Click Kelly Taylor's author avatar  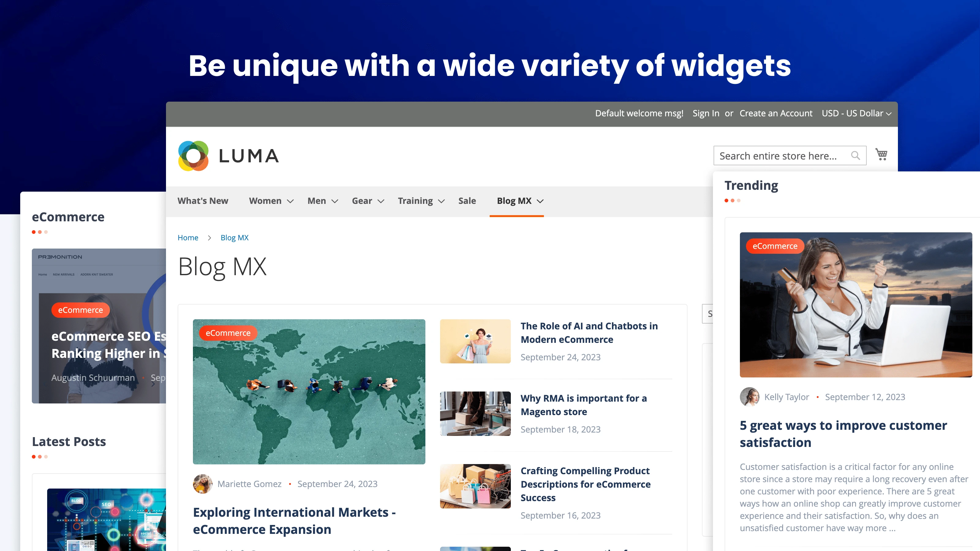point(749,397)
